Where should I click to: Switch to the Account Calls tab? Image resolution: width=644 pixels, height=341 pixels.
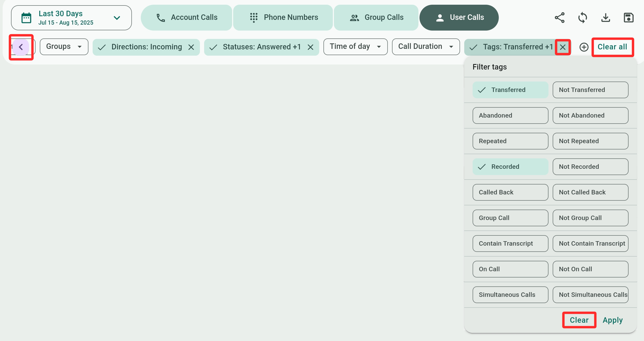186,18
